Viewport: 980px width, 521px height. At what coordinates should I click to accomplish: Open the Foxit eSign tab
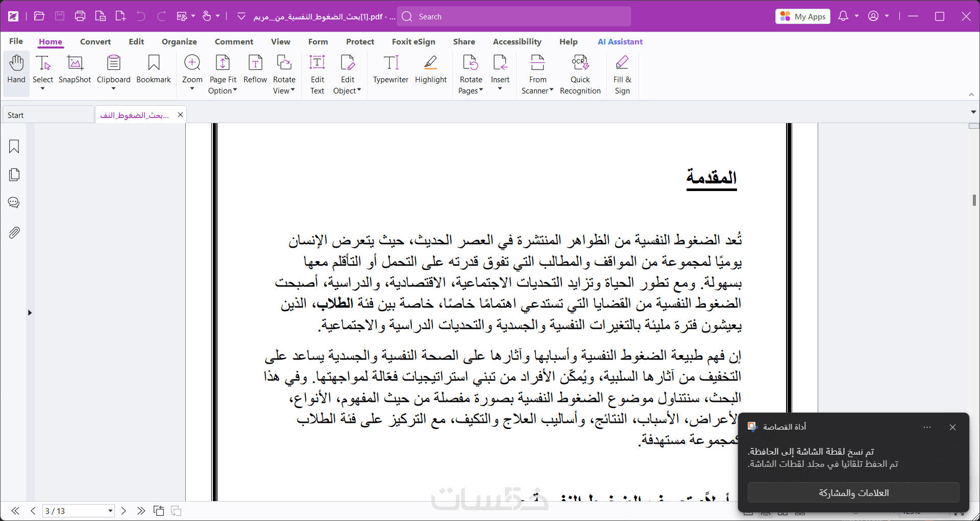tap(413, 41)
